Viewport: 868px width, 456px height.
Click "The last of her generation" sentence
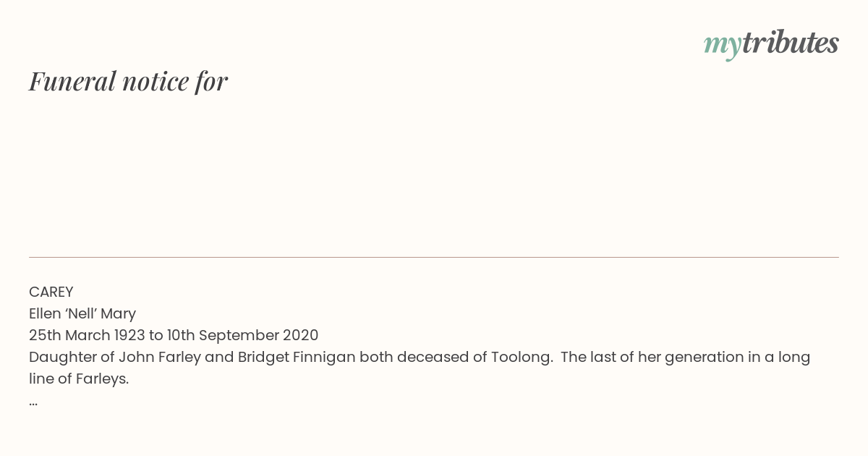tap(651, 357)
